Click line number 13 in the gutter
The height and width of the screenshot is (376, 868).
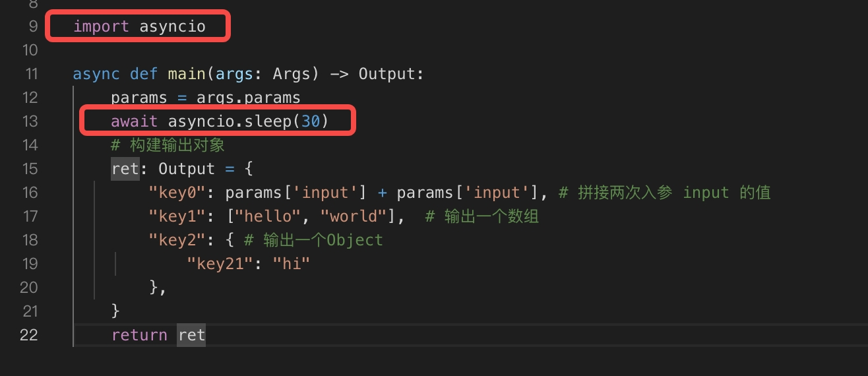click(x=30, y=121)
